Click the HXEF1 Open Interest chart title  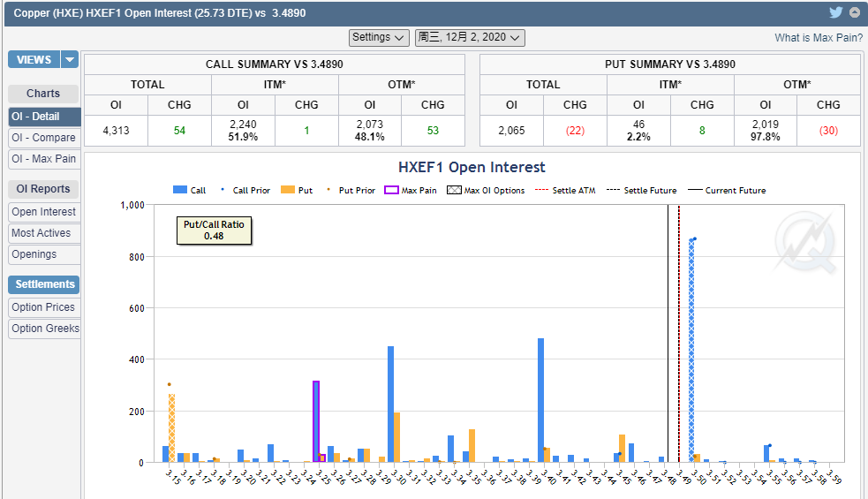472,167
